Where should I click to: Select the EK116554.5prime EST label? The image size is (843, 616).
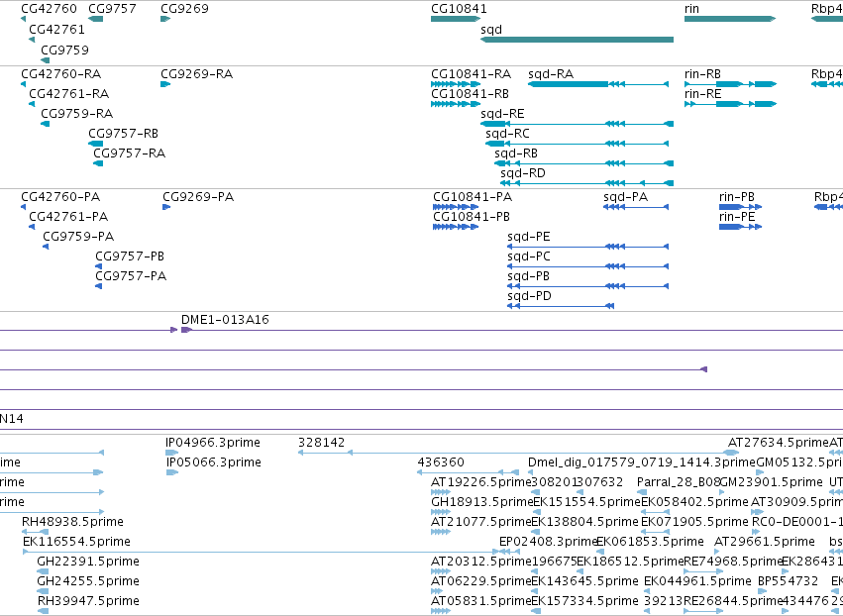click(x=77, y=542)
